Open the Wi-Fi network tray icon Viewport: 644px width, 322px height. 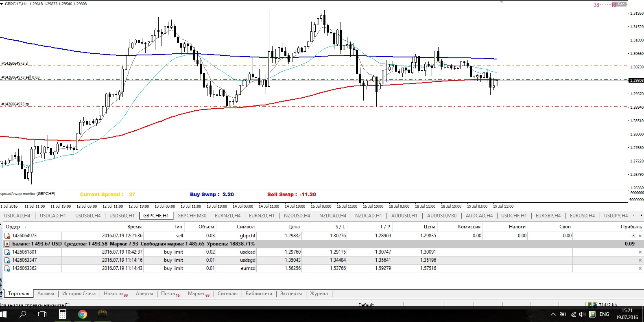pyautogui.click(x=573, y=314)
